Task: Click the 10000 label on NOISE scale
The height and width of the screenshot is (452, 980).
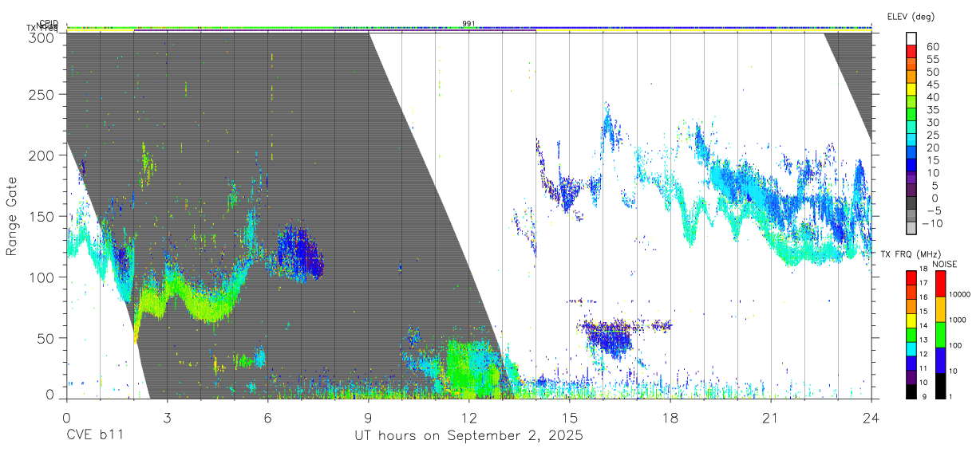Action: click(x=959, y=294)
